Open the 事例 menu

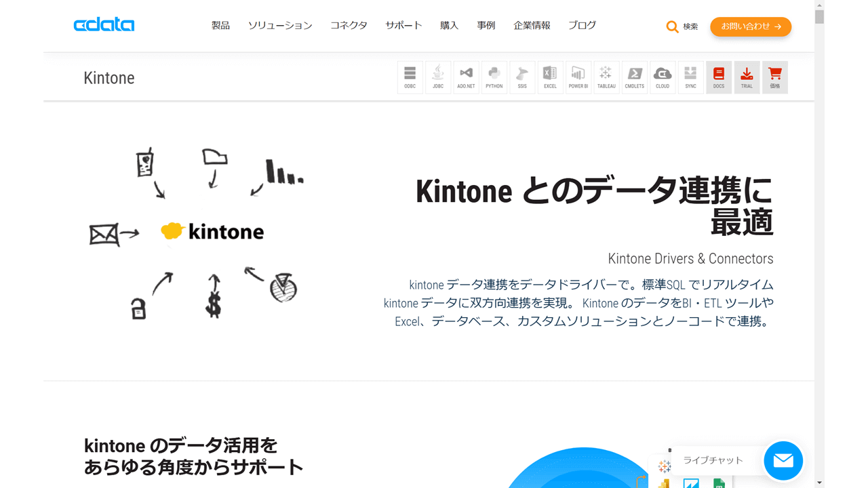tap(486, 26)
